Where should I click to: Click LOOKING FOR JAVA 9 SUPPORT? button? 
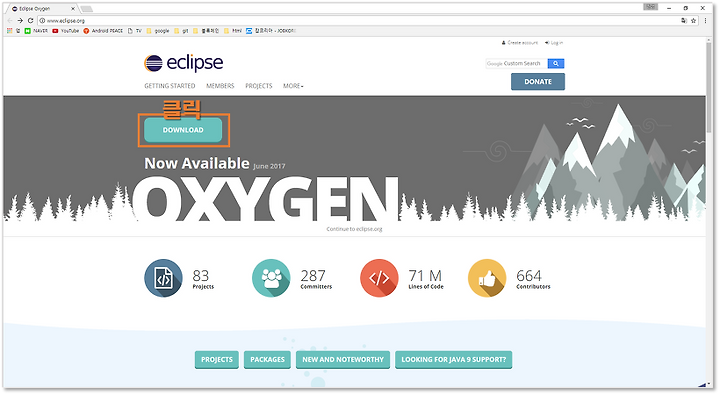(453, 360)
